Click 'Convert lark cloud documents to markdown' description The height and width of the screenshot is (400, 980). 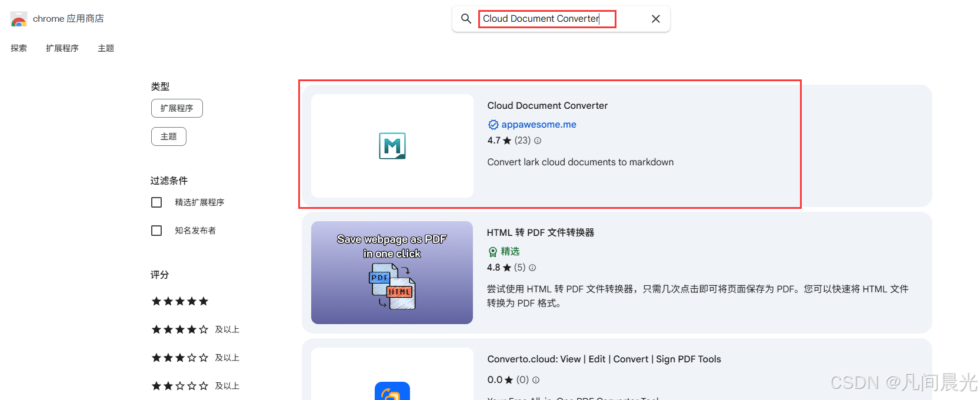click(581, 162)
